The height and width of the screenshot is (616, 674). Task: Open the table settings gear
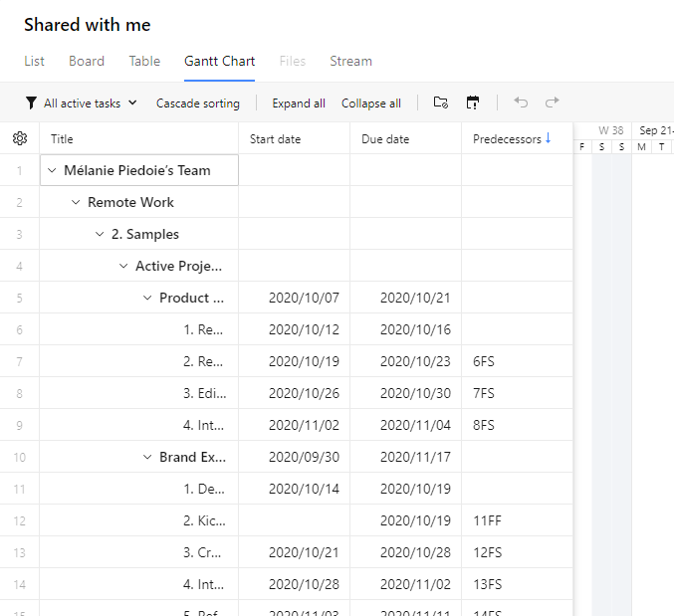[x=20, y=139]
